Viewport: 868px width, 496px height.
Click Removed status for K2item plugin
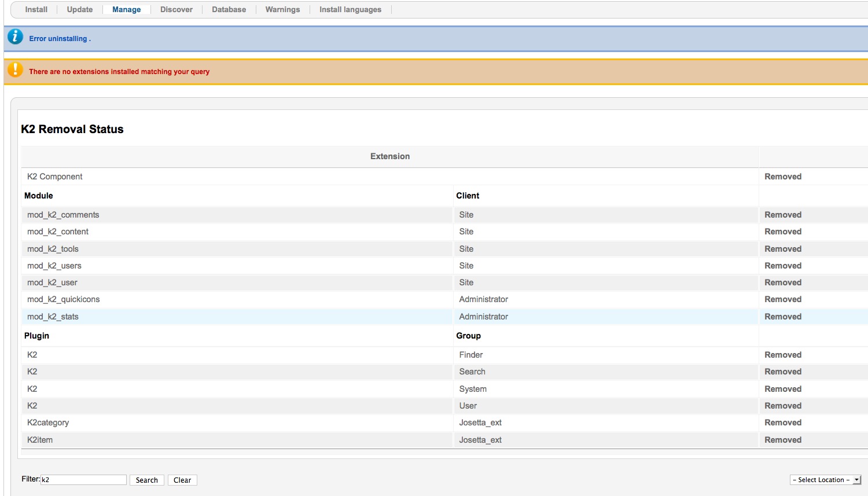click(x=783, y=440)
